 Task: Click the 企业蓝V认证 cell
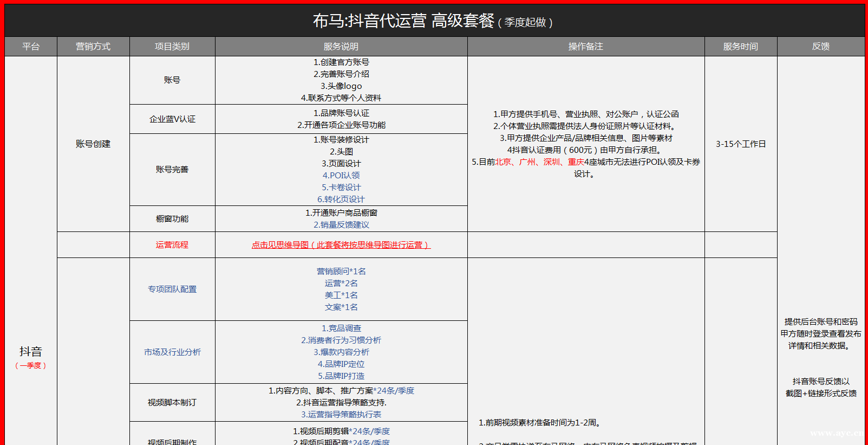pos(172,119)
